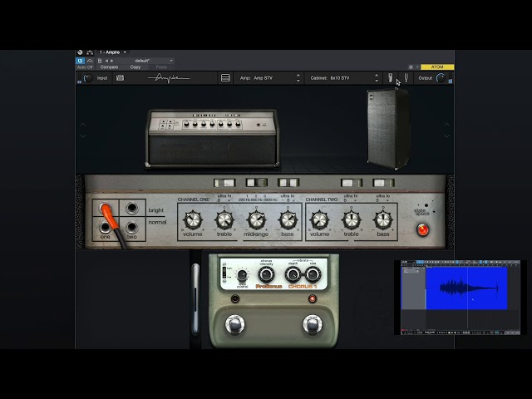Adjust the Input gain knob
Screen dimensions: 532x399
click(88, 78)
